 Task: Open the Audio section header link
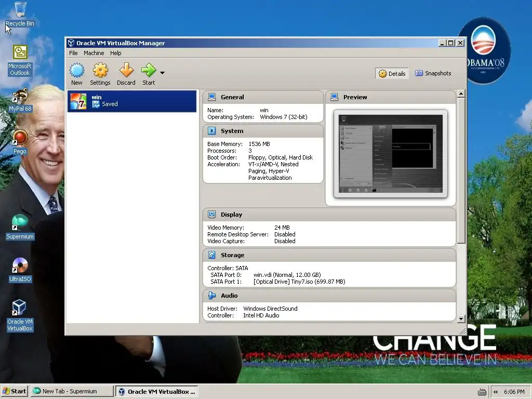229,296
